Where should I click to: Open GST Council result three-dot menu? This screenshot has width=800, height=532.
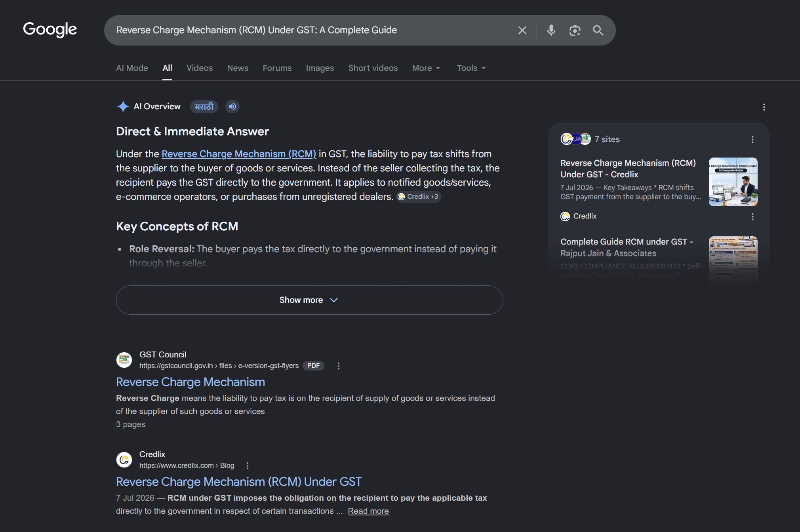pyautogui.click(x=338, y=366)
